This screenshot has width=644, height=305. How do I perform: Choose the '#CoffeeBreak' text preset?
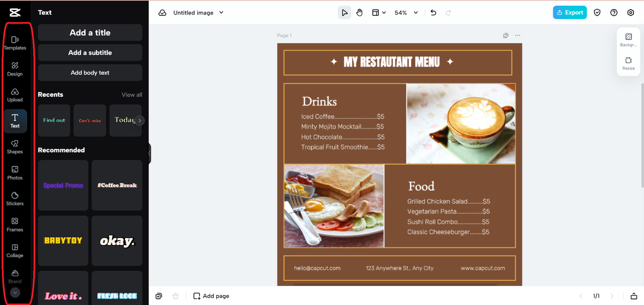(x=117, y=185)
